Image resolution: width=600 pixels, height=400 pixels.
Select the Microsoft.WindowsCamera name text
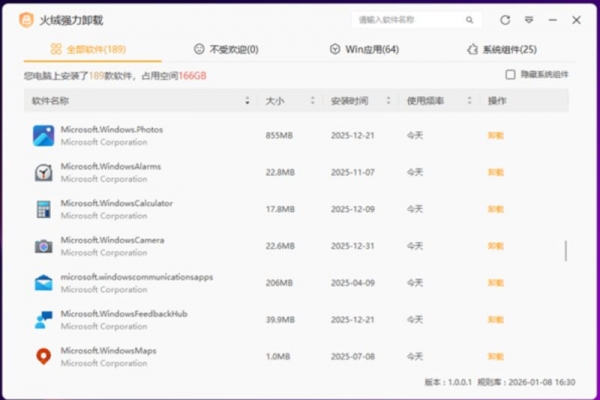pyautogui.click(x=112, y=240)
